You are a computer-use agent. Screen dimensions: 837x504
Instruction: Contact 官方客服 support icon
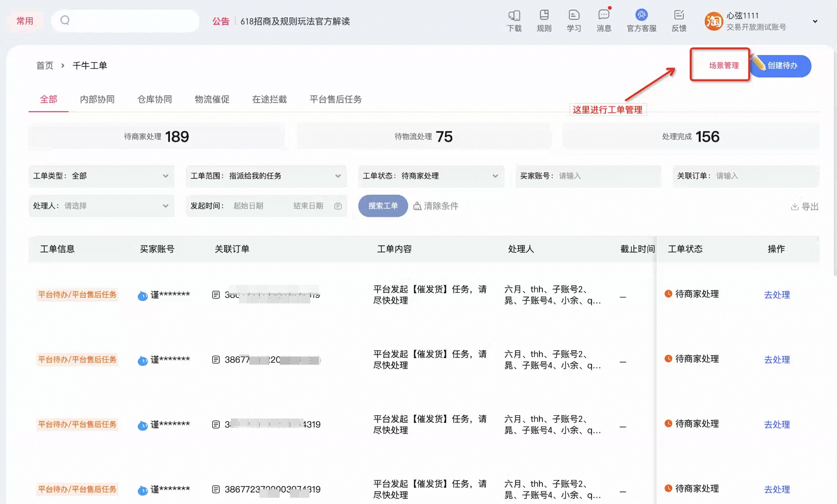[x=642, y=15]
